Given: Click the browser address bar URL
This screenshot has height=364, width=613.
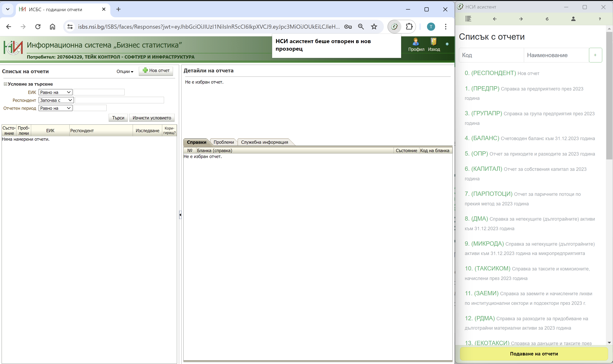Looking at the screenshot, I should [209, 26].
